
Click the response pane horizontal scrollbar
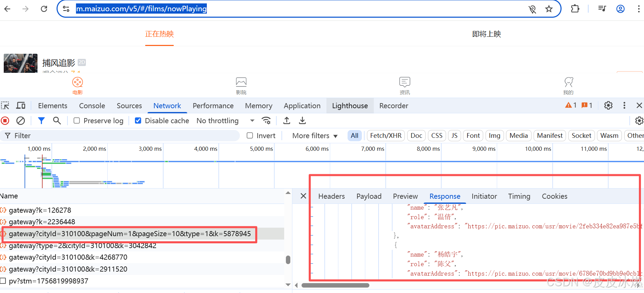coord(335,285)
